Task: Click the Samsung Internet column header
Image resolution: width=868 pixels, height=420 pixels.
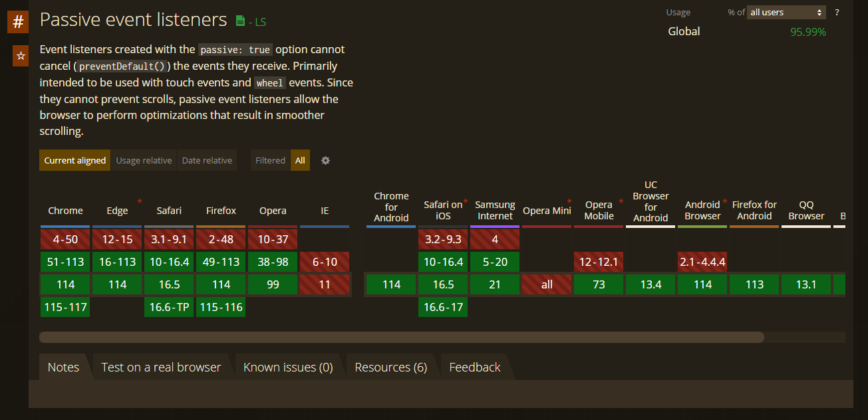Action: pos(495,210)
